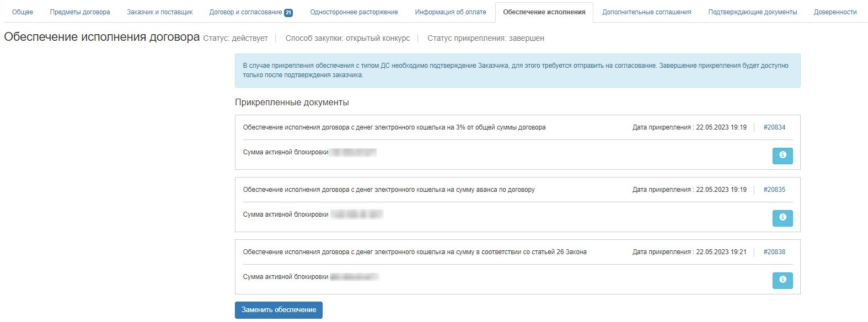The image size is (868, 322).
Task: Switch to the Общее tab
Action: (x=23, y=12)
